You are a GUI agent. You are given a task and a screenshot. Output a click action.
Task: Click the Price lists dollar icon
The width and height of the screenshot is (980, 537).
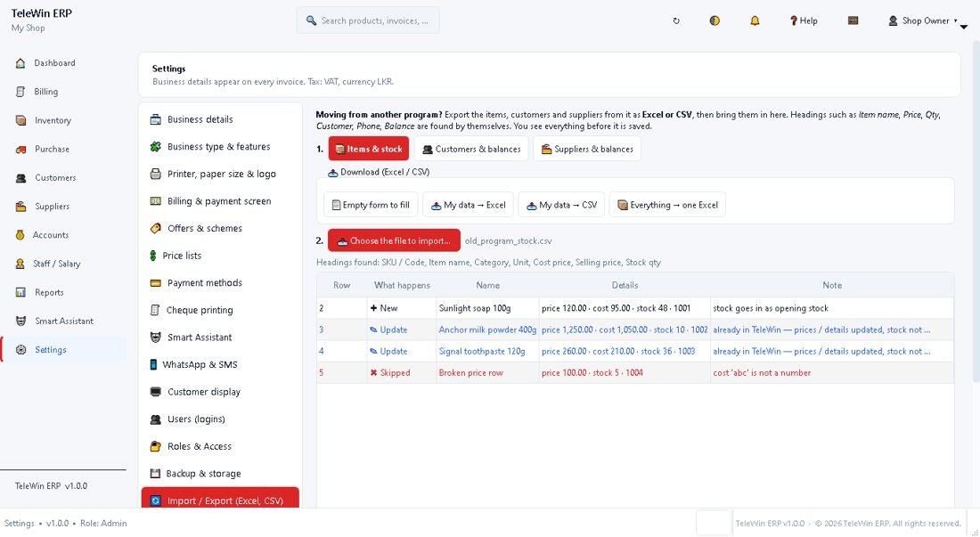tap(153, 256)
